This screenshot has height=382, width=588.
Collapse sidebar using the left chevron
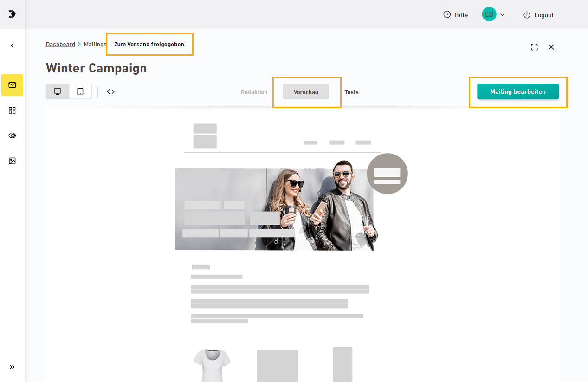12,45
